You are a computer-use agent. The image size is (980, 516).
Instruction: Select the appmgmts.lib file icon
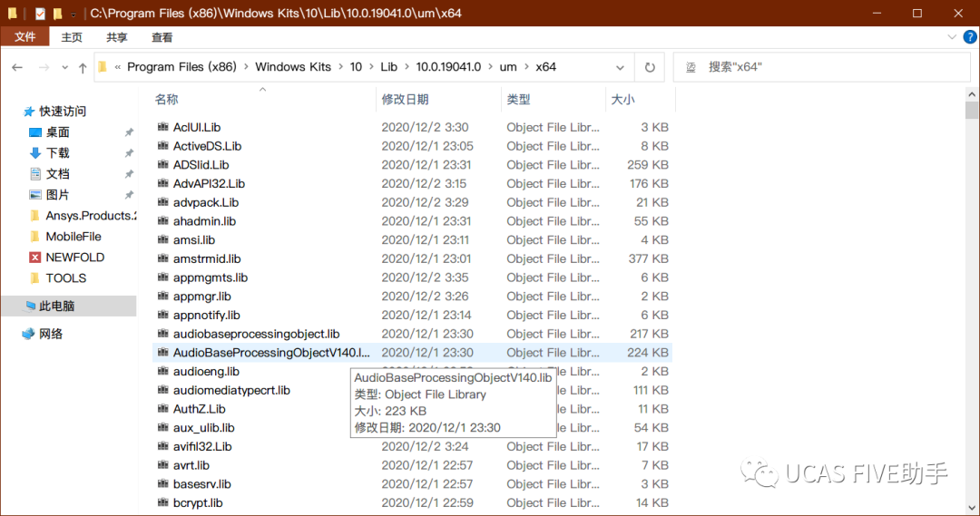point(163,277)
